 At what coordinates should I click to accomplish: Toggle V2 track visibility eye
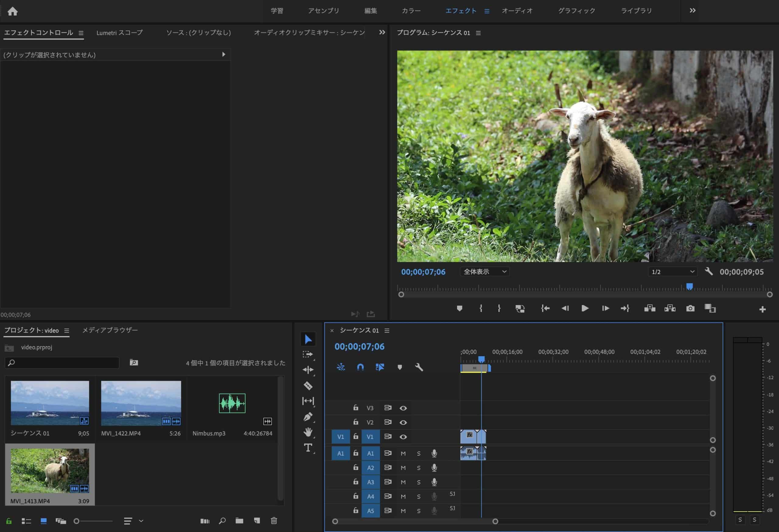tap(403, 422)
